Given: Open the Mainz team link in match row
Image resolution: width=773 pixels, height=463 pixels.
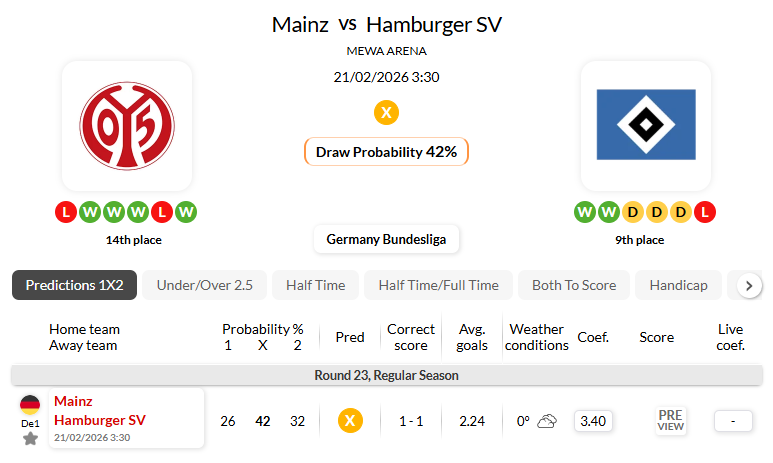Looking at the screenshot, I should pos(73,401).
